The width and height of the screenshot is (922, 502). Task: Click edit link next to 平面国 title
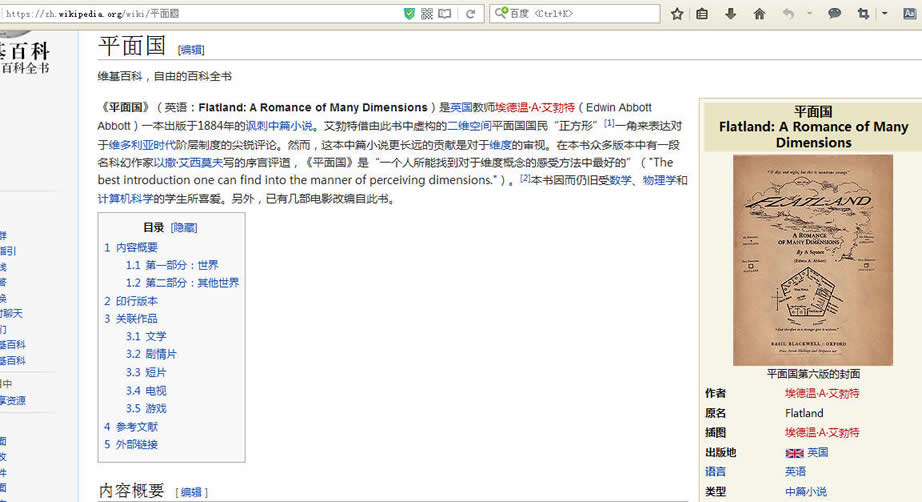tap(191, 50)
